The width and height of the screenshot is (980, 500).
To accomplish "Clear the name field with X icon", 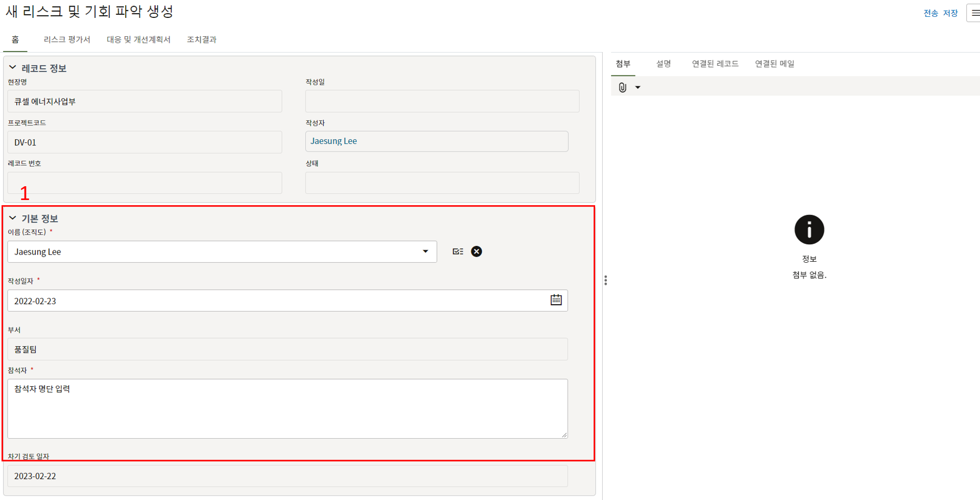I will (x=476, y=252).
